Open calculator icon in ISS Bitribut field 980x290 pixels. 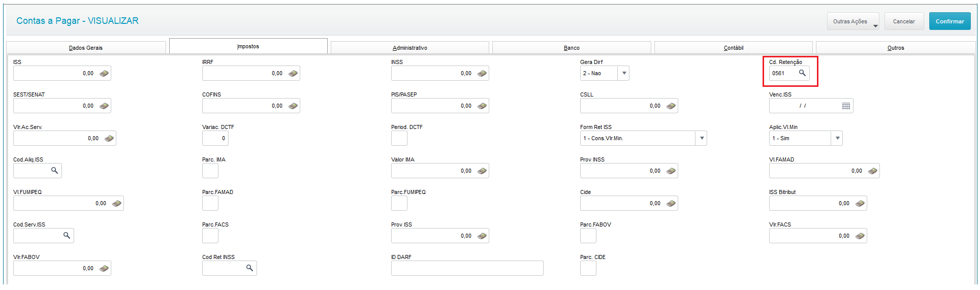[x=860, y=204]
